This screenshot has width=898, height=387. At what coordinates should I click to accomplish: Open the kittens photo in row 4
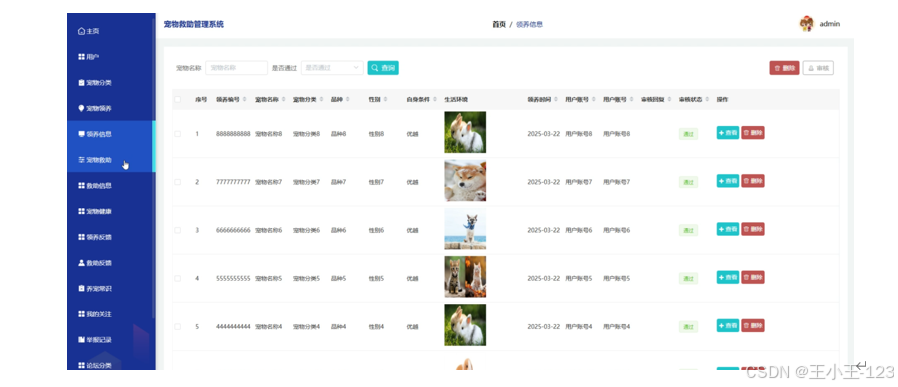tap(465, 277)
